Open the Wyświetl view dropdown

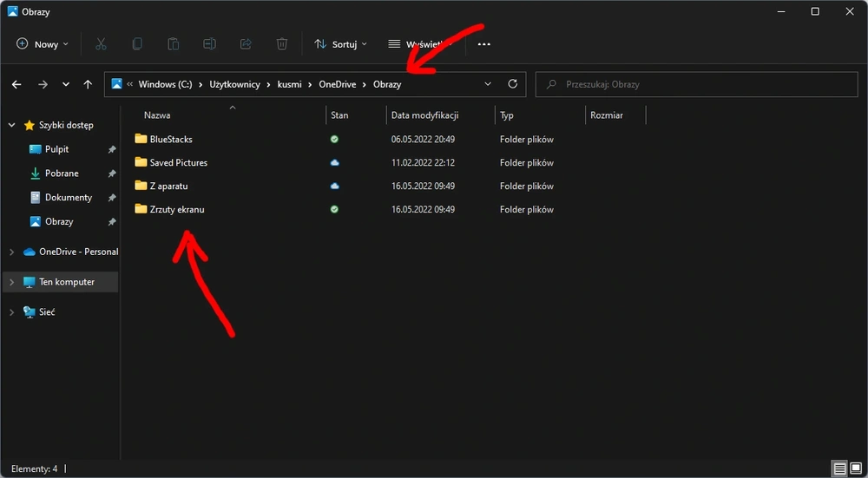[420, 44]
